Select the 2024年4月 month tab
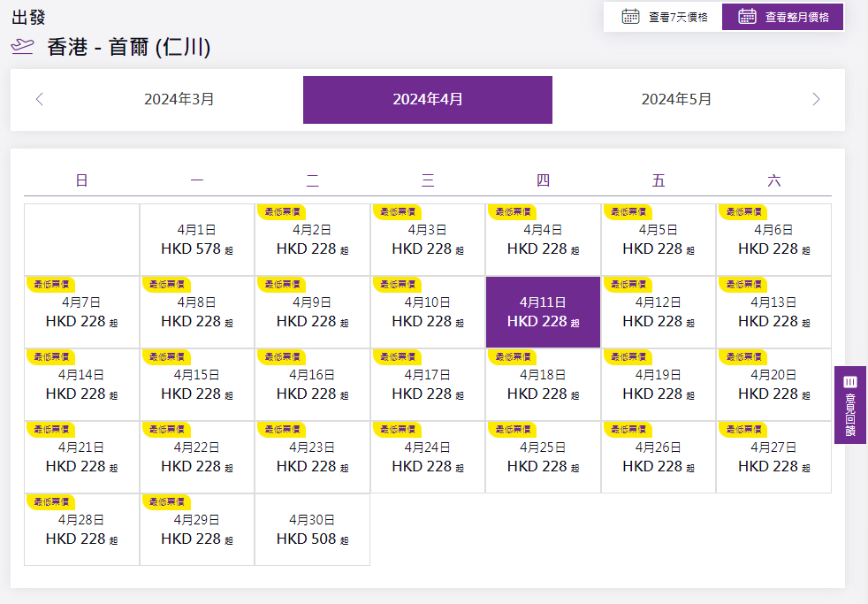The height and width of the screenshot is (604, 868). point(428,99)
